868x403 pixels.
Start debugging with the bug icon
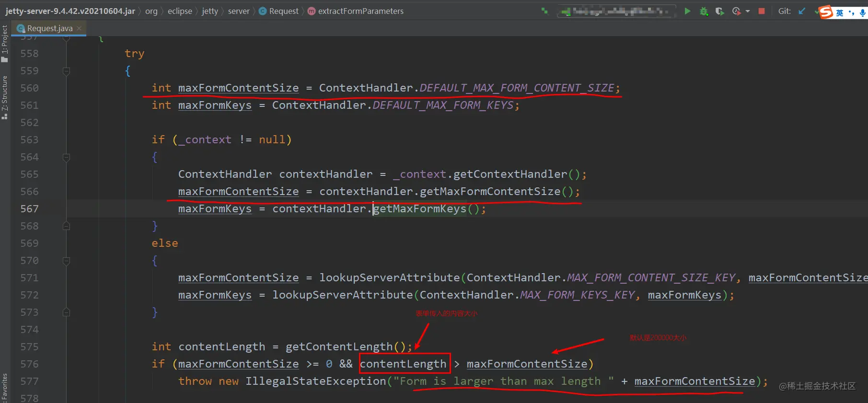(x=704, y=11)
